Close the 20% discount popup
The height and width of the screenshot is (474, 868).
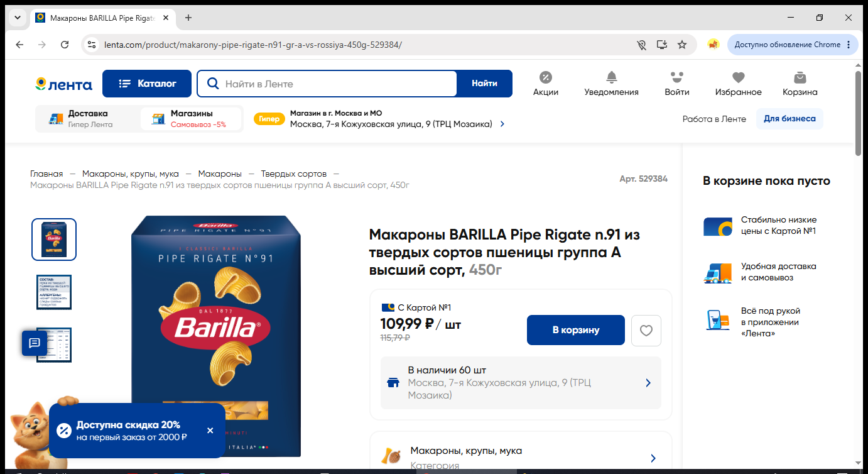(x=210, y=431)
